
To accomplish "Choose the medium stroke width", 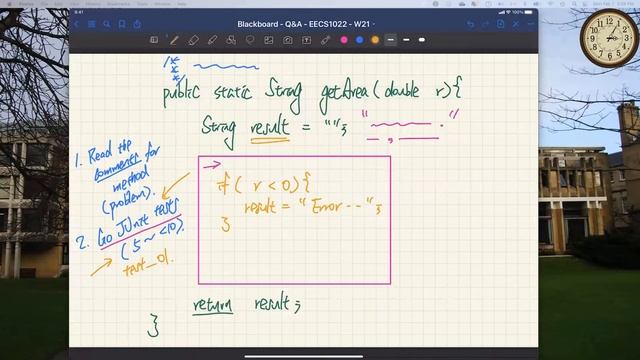I will coord(406,40).
